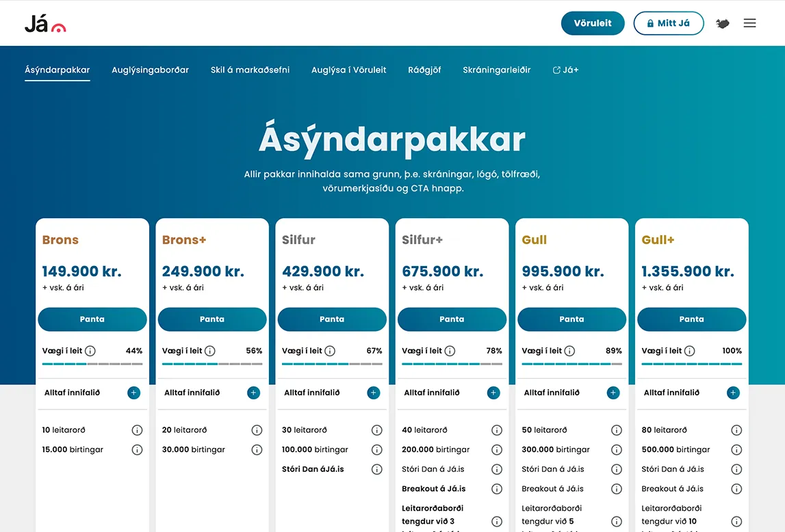Click the Já logo in header

click(x=45, y=23)
